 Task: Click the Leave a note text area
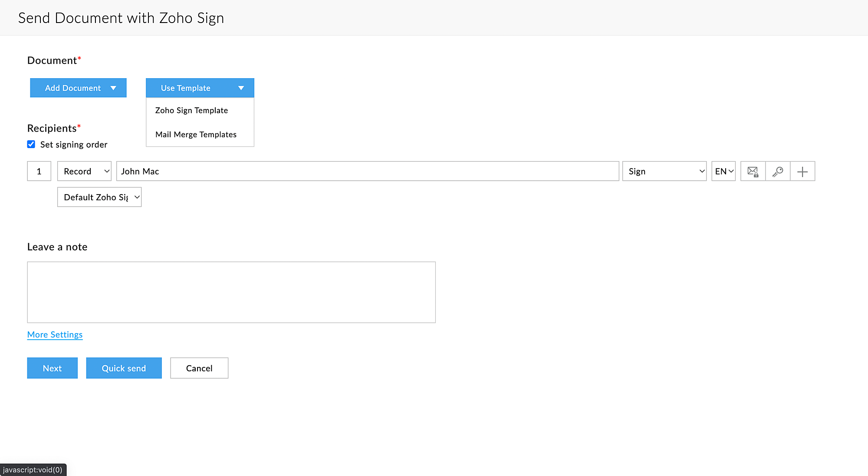[231, 292]
